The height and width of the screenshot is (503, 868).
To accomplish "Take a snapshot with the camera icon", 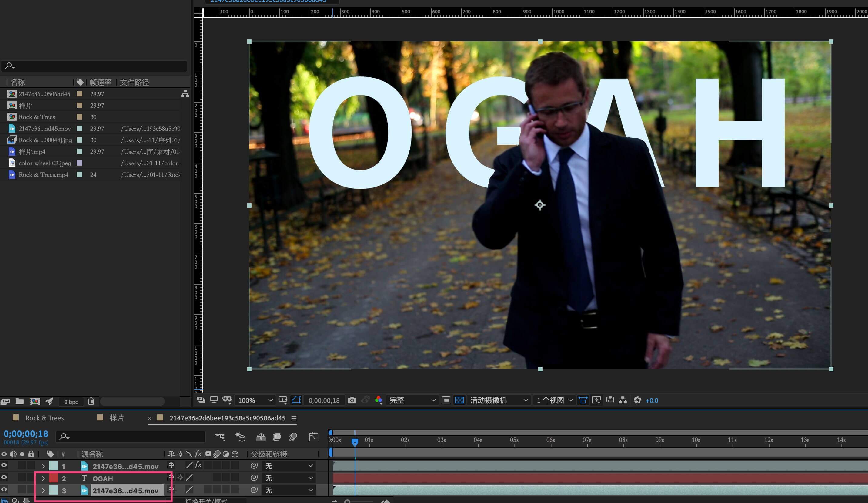I will 352,400.
